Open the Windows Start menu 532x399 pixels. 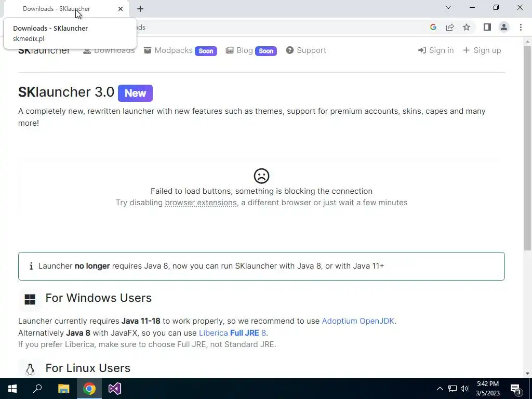[12, 389]
